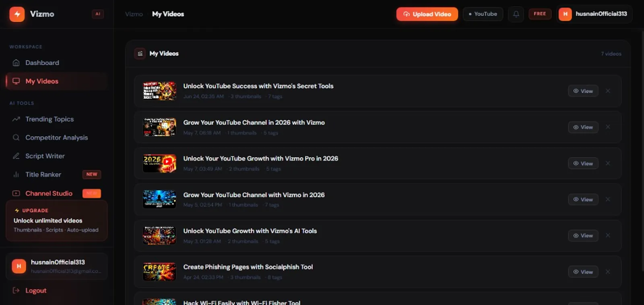Delete Create Phishing Pages with Socialphish Tool
The image size is (644, 305).
[608, 272]
